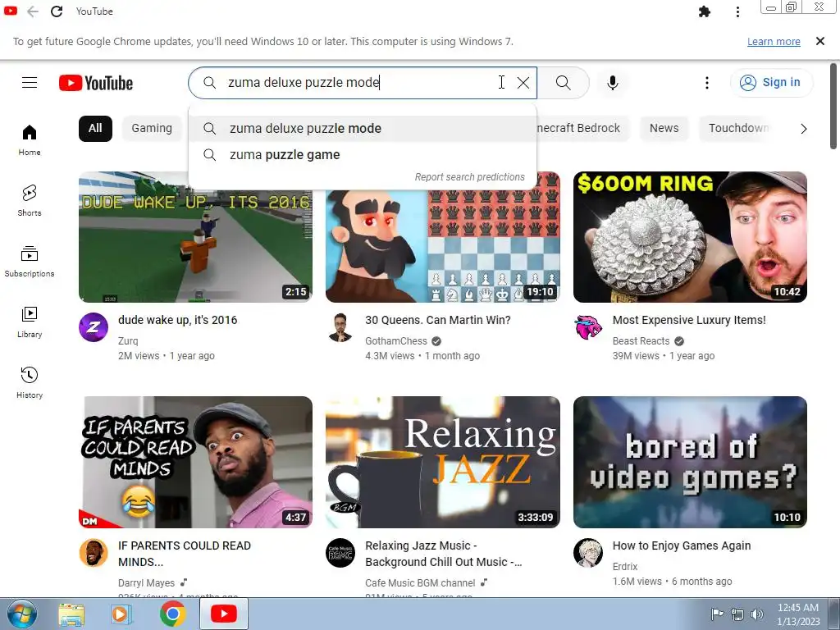Open File Explorer from taskbar

pos(71,614)
